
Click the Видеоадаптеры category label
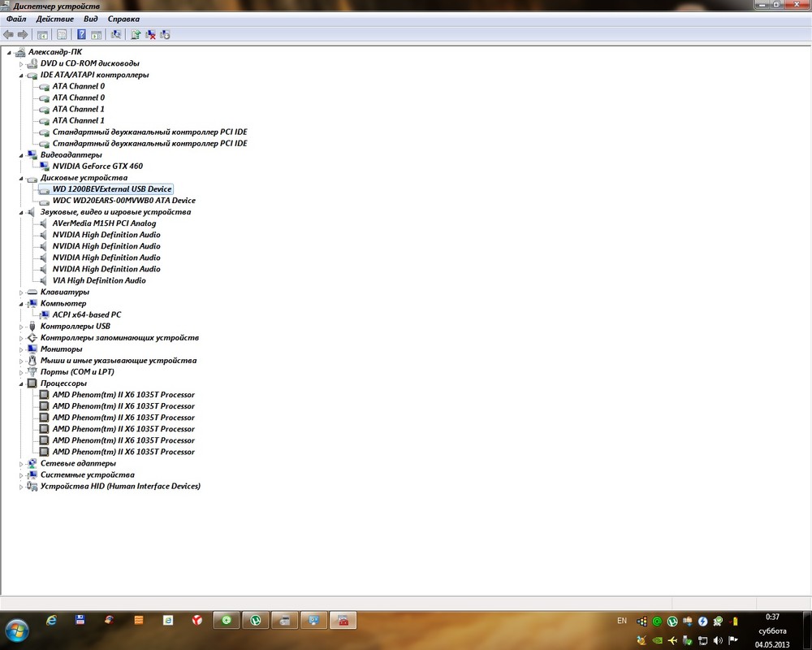coord(71,154)
